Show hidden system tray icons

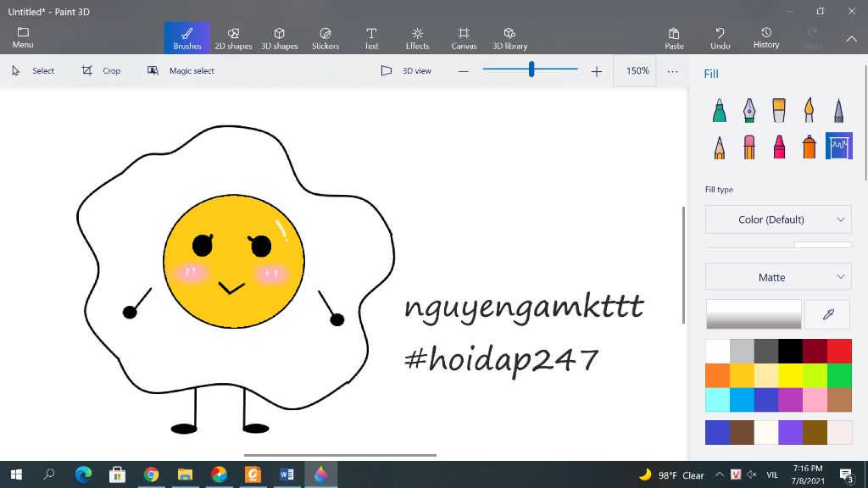[x=719, y=474]
